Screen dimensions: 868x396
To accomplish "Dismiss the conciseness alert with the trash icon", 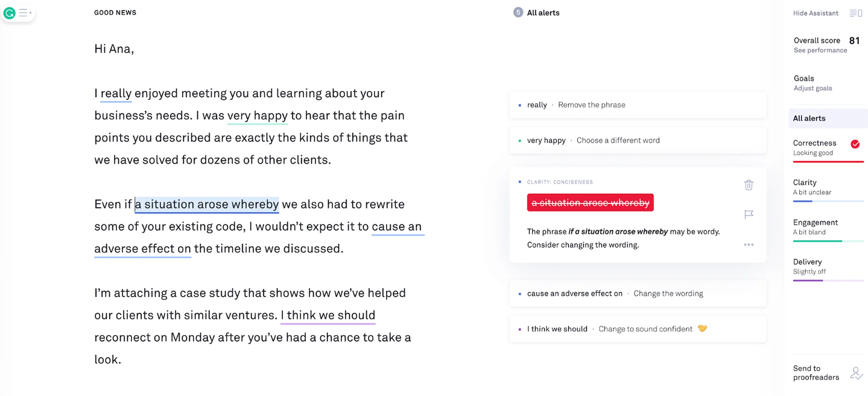I will pyautogui.click(x=749, y=185).
